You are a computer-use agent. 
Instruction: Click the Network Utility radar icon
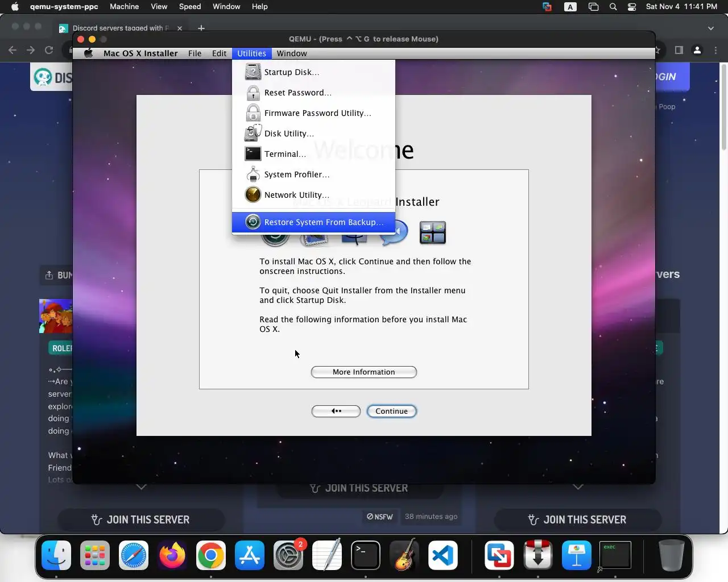[x=253, y=195]
